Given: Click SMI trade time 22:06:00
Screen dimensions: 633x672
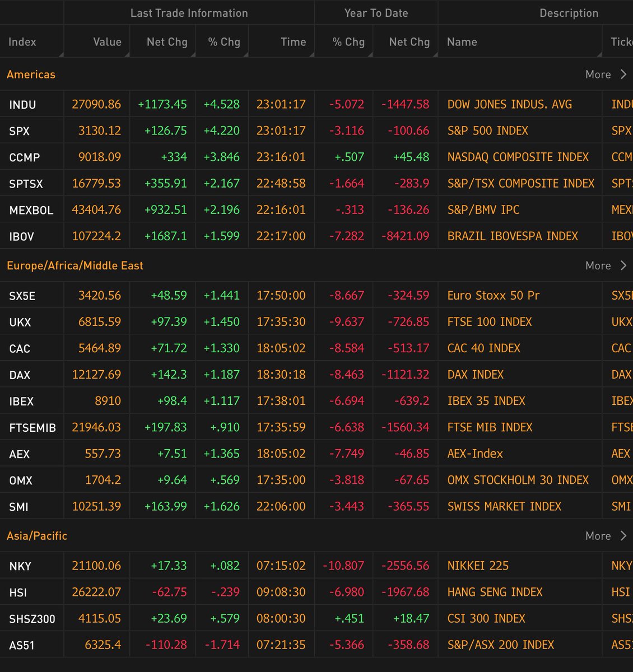Looking at the screenshot, I should 281,506.
